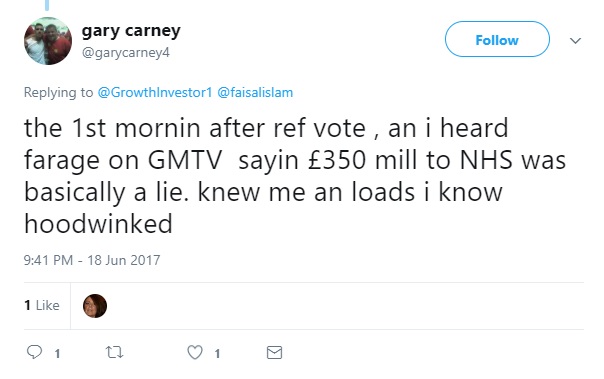Image resolution: width=604 pixels, height=379 pixels.
Task: Click the reply speech bubble icon
Action: pos(34,352)
